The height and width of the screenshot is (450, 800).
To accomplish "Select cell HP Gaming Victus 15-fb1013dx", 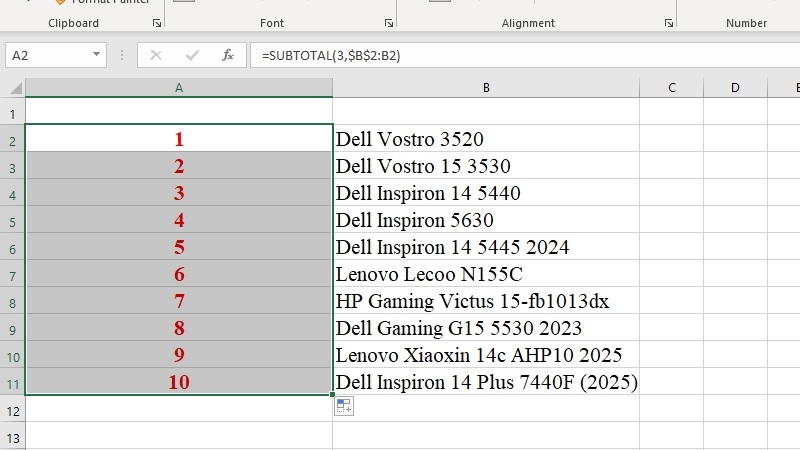I will pyautogui.click(x=486, y=301).
